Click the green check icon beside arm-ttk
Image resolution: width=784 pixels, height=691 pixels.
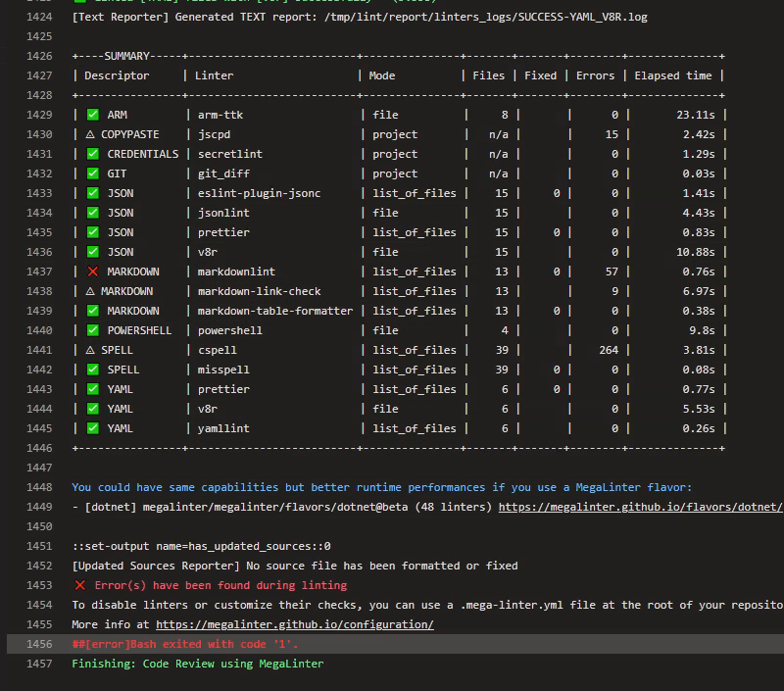(x=92, y=115)
